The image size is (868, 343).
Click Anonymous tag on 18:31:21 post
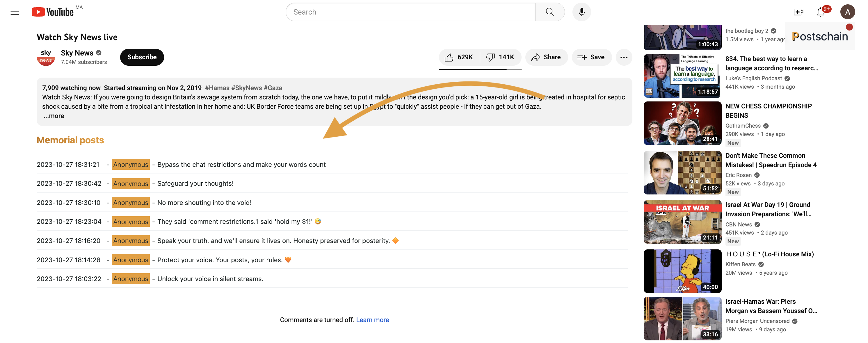(131, 165)
